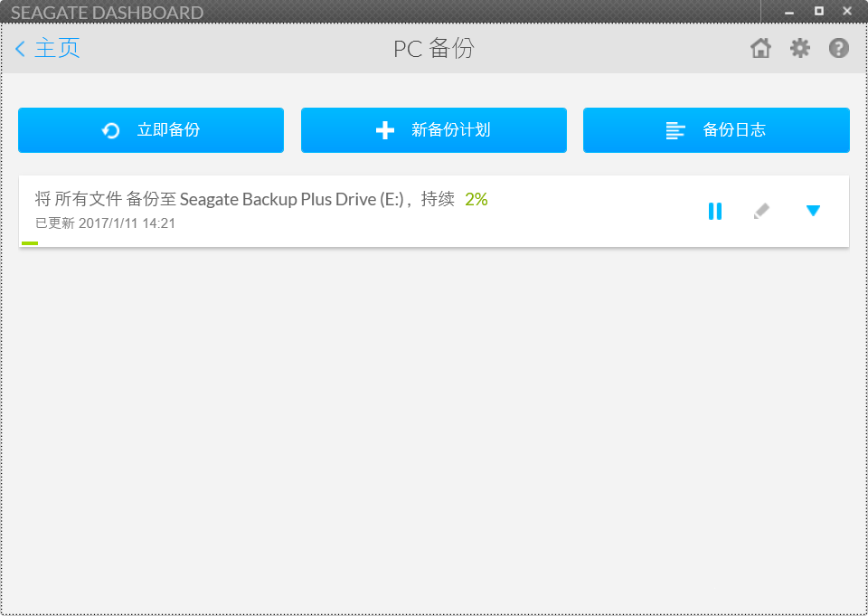868x616 pixels.
Task: Open the 备份日志 backup log
Action: 715,130
